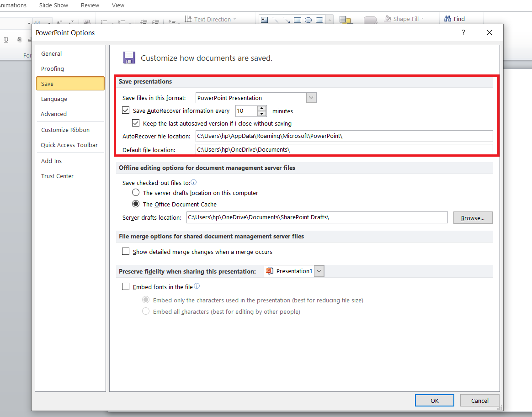Viewport: 532px width, 417px height.
Task: Decrease AutoRecover minutes with down arrow
Action: [261, 114]
